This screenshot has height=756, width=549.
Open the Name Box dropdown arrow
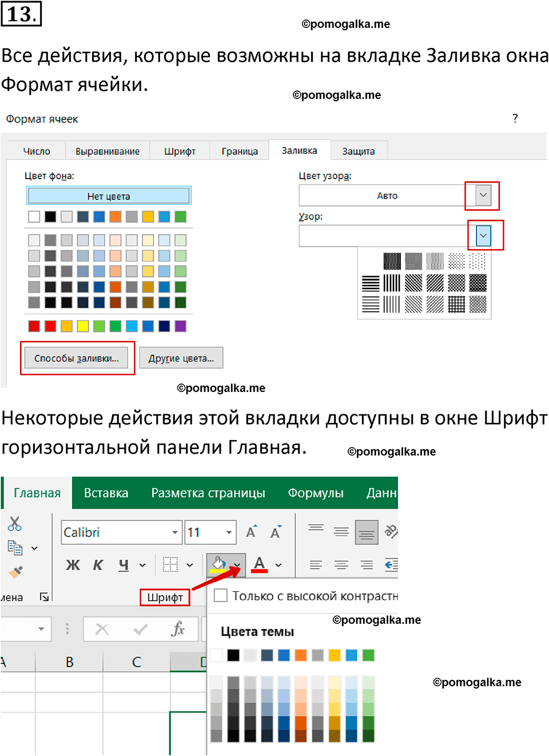(41, 629)
